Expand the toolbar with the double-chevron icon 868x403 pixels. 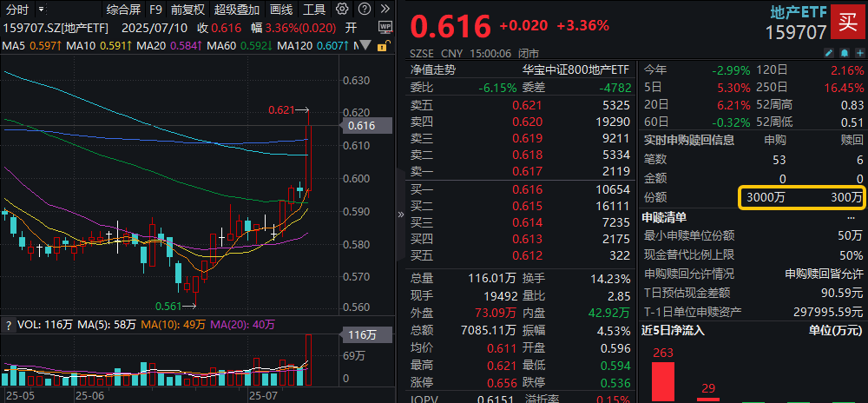click(x=385, y=9)
